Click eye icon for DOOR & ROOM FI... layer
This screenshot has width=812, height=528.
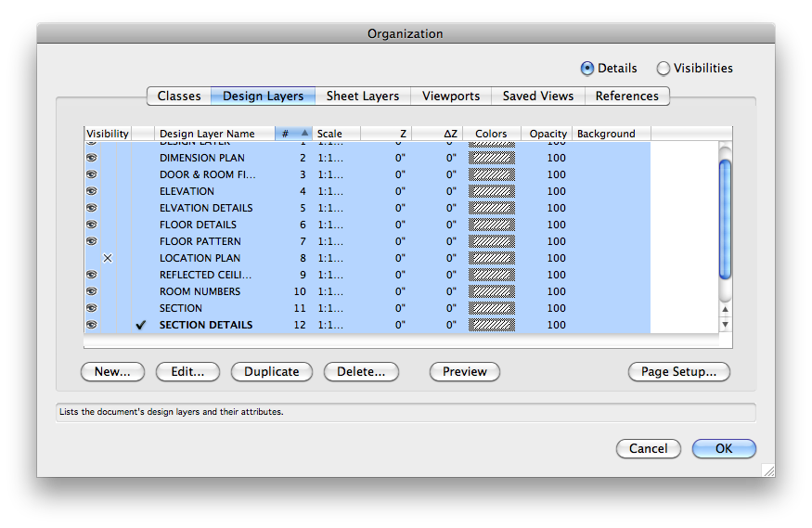pyautogui.click(x=92, y=174)
